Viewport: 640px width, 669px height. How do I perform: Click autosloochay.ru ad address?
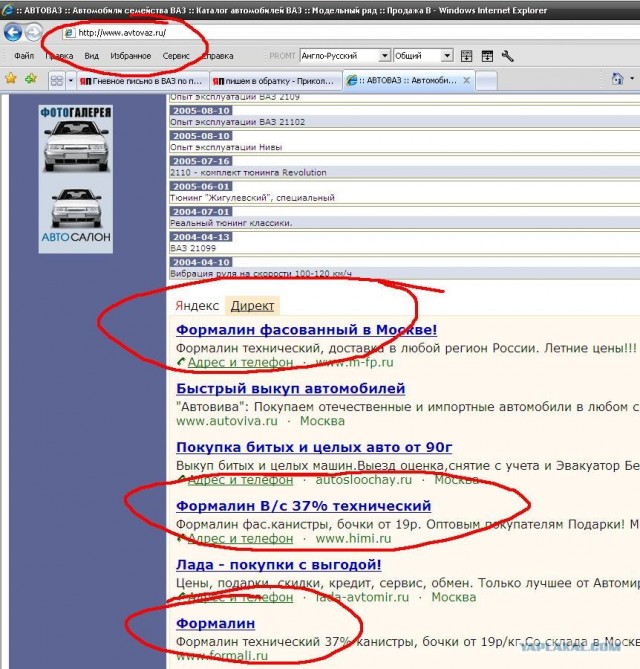[364, 480]
